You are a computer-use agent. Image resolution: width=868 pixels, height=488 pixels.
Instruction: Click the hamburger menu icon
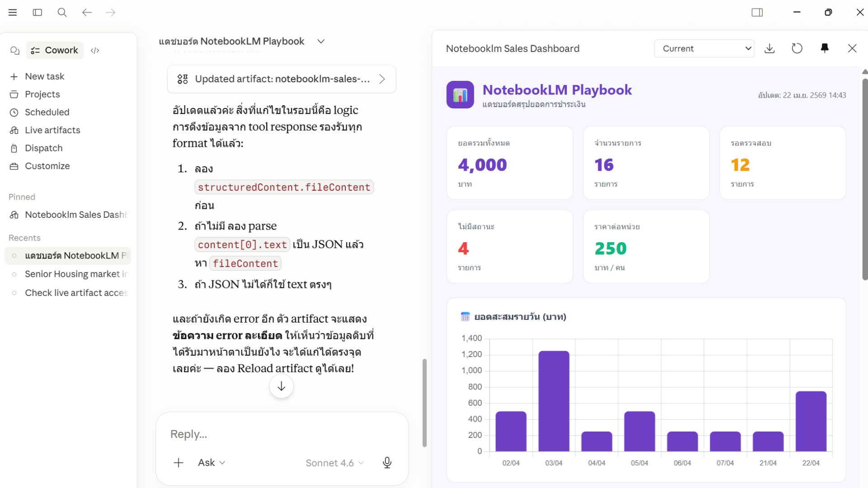13,13
